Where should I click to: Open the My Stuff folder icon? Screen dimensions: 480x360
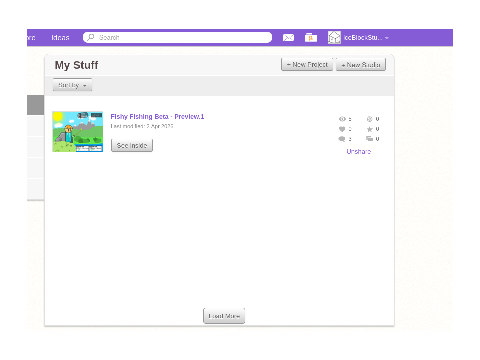[x=311, y=38]
